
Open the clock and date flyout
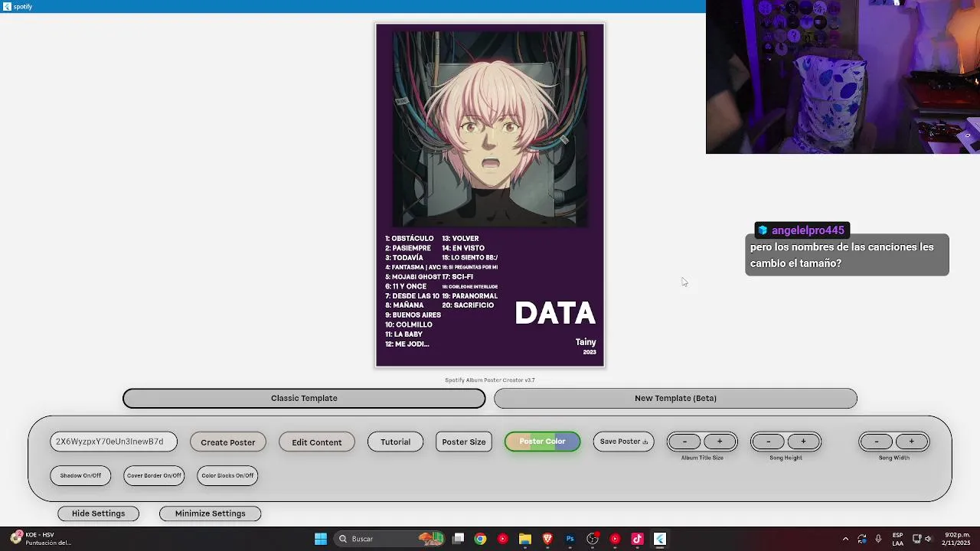click(x=956, y=539)
